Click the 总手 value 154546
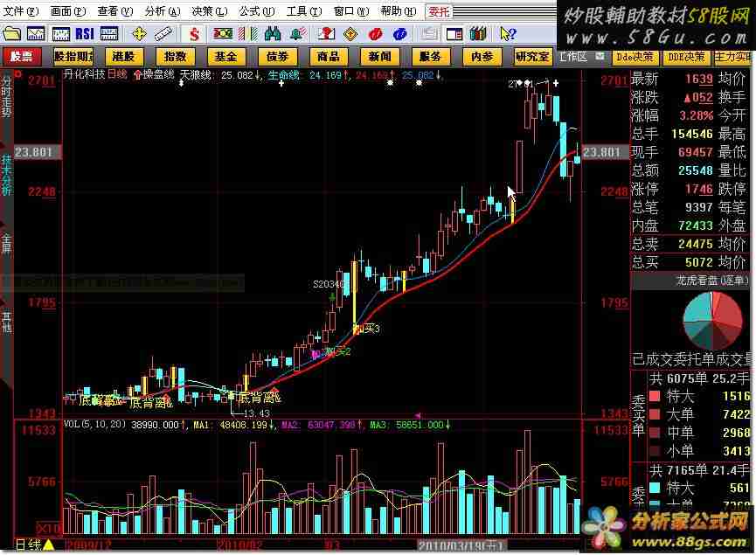 coord(692,134)
